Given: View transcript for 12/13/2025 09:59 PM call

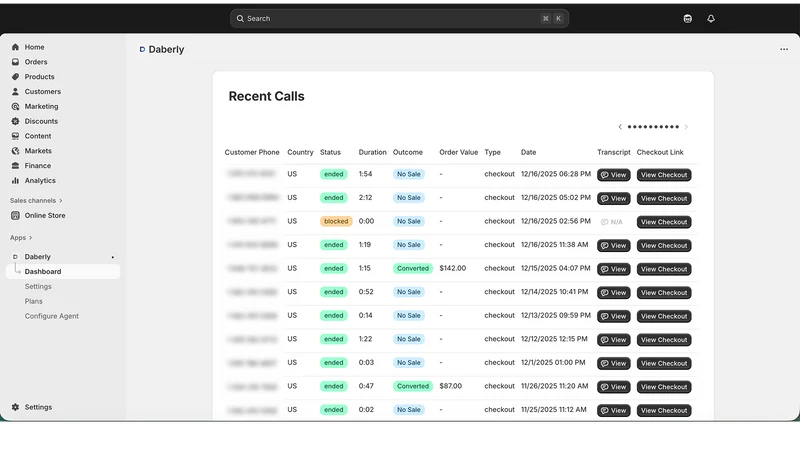Looking at the screenshot, I should coord(613,316).
